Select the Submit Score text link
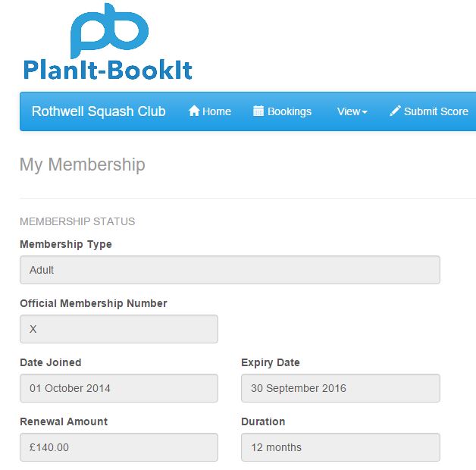 [x=437, y=111]
